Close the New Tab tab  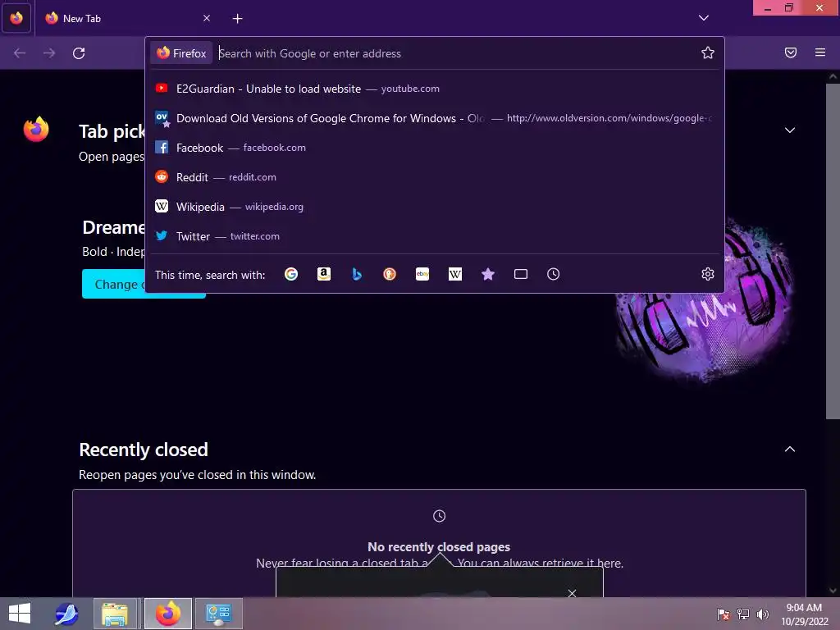click(206, 18)
